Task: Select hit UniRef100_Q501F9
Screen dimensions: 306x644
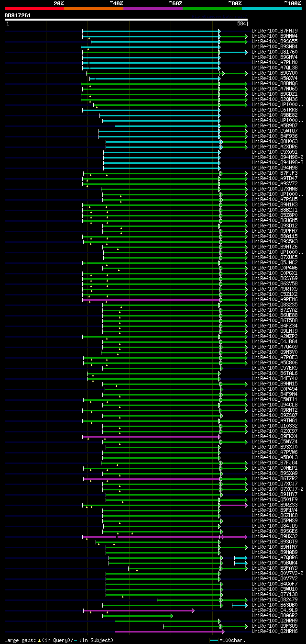Action: [274, 499]
